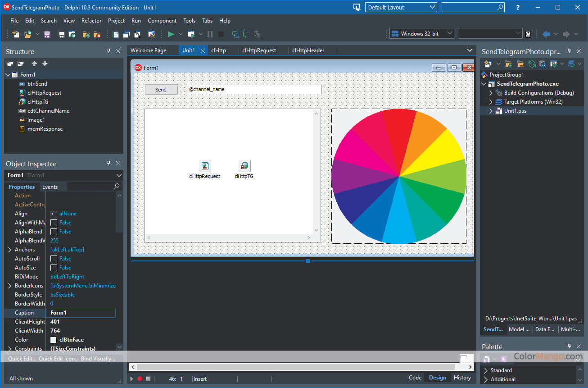The height and width of the screenshot is (388, 588).
Task: Click the Step Over debug icon
Action: click(x=246, y=34)
